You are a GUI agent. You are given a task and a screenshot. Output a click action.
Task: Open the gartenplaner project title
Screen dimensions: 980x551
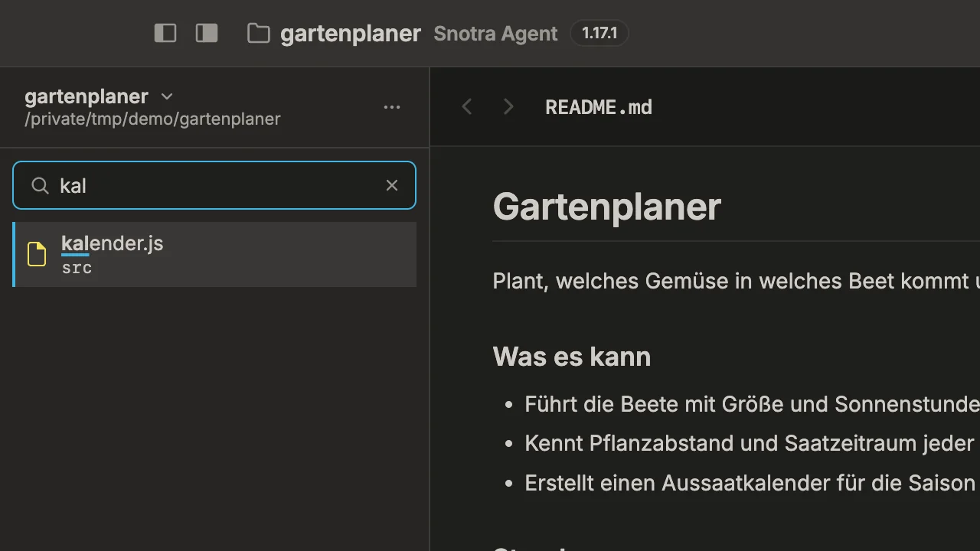351,34
